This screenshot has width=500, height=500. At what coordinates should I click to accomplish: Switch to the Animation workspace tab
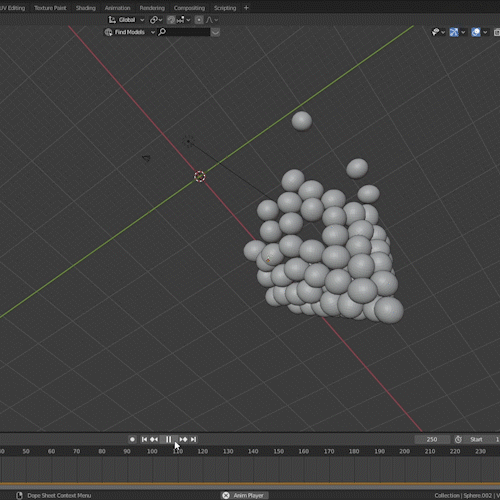click(117, 8)
